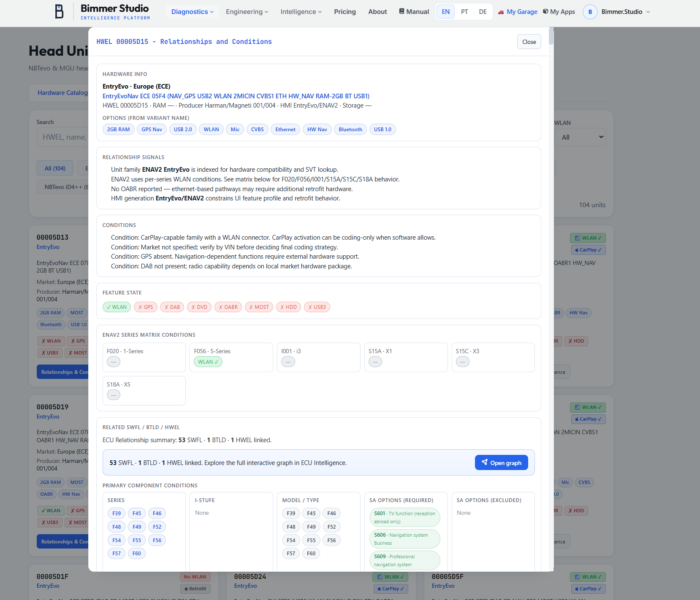Select the F48 model/type chip
The image size is (700, 600).
click(x=291, y=527)
